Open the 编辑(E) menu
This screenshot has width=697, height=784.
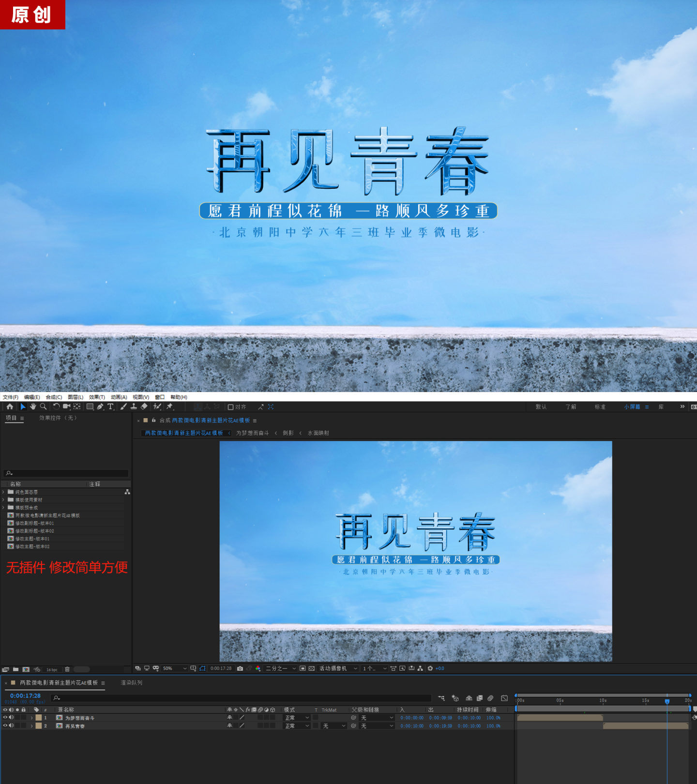point(32,397)
